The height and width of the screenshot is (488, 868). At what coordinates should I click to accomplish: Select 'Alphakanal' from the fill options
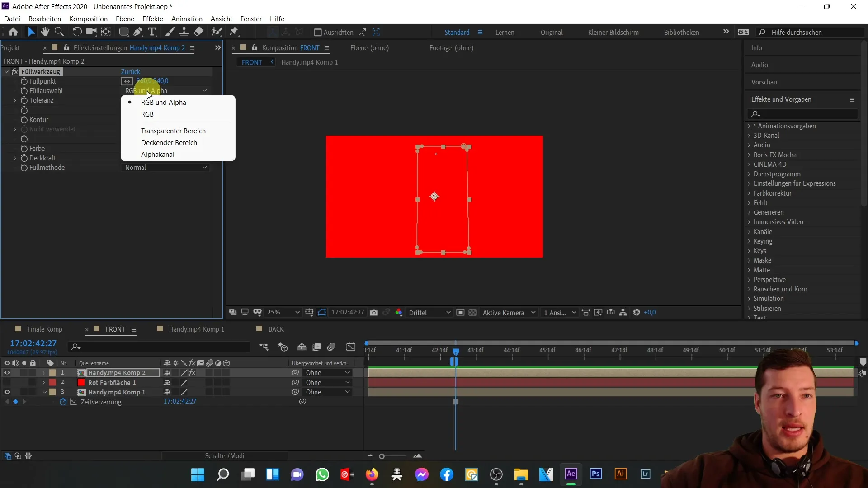pos(157,154)
